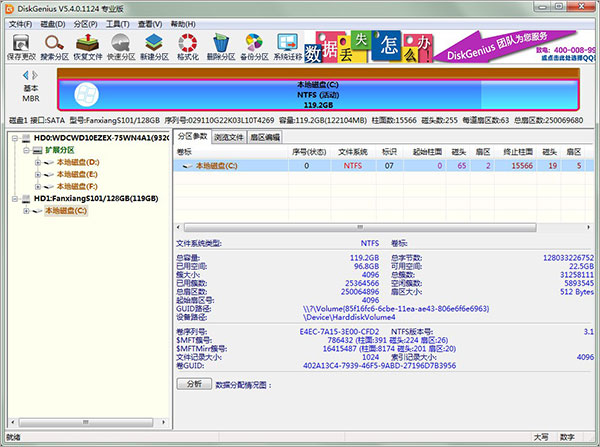Image resolution: width=600 pixels, height=447 pixels.
Task: Click the 删除分区 (Delete Partition) icon
Action: 221,46
